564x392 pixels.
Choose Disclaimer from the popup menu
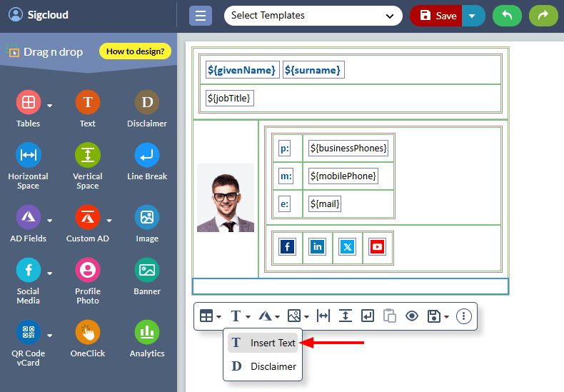pyautogui.click(x=263, y=366)
